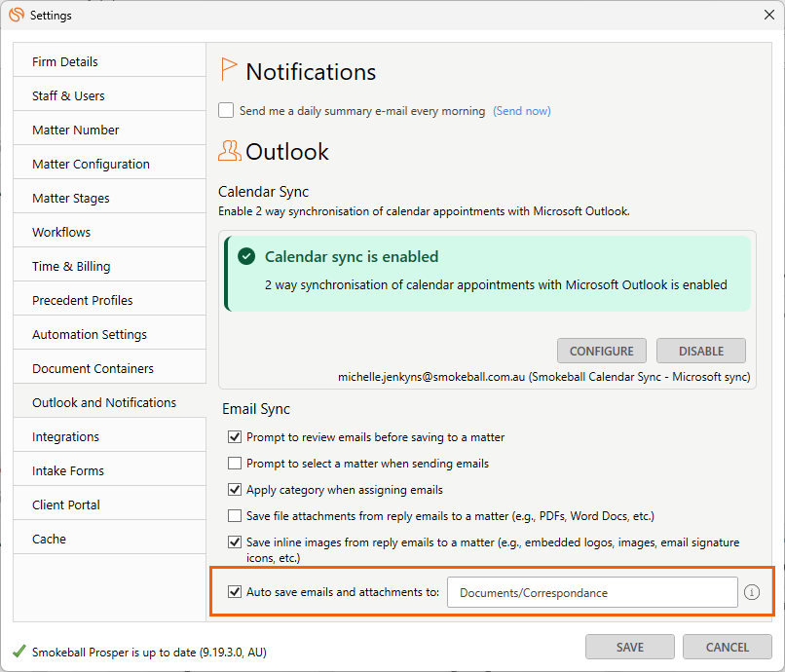Click the green calendar sync enabled checkmark
The height and width of the screenshot is (672, 785).
click(246, 256)
